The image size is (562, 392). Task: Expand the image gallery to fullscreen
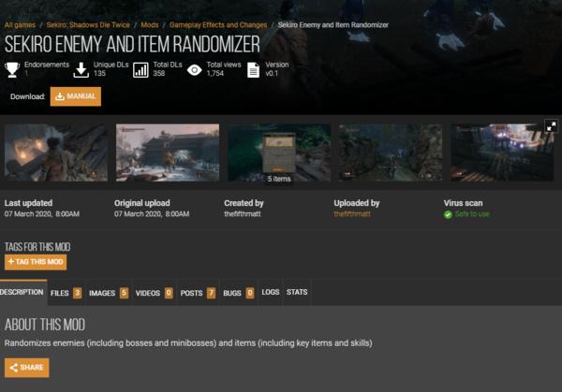point(552,125)
